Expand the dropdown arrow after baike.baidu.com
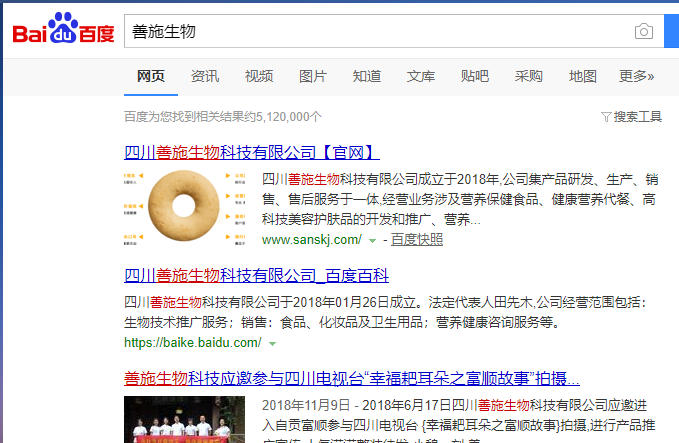 pos(272,344)
